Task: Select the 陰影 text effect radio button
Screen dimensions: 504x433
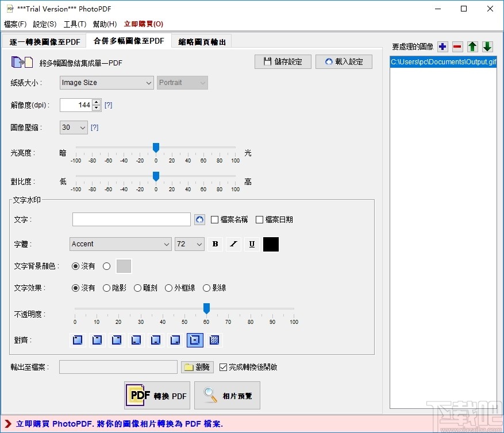Action: point(106,288)
